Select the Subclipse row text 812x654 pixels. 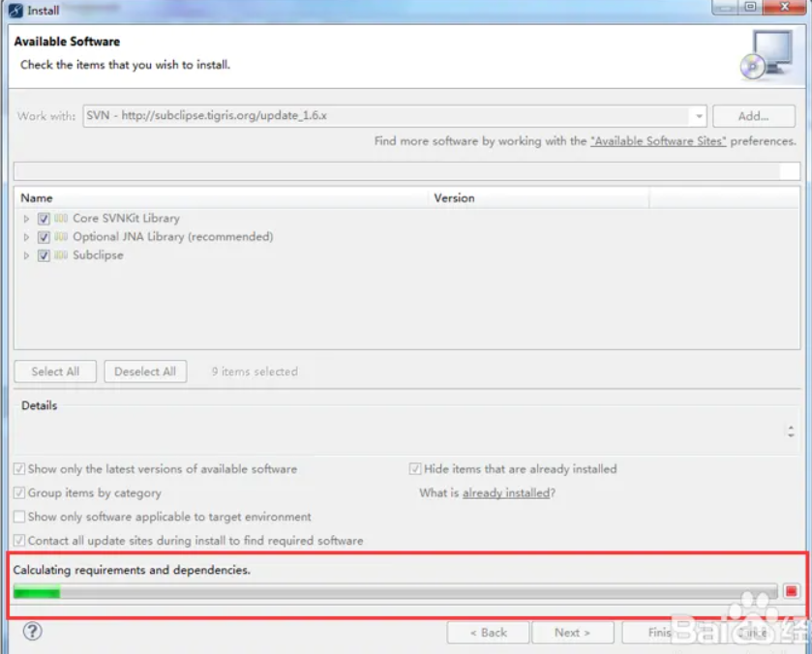tap(98, 254)
